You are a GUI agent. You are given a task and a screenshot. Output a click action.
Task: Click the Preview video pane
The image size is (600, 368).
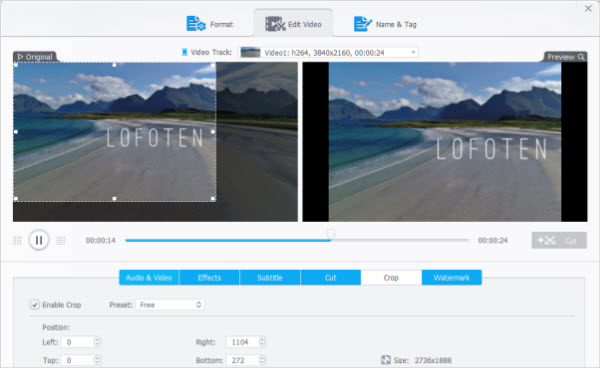(445, 142)
